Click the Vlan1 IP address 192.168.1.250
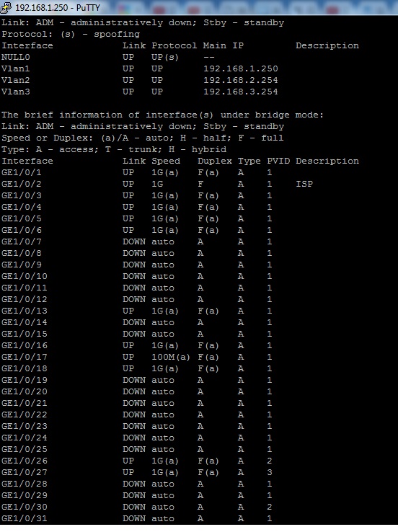The height and width of the screenshot is (532, 398). (x=241, y=69)
